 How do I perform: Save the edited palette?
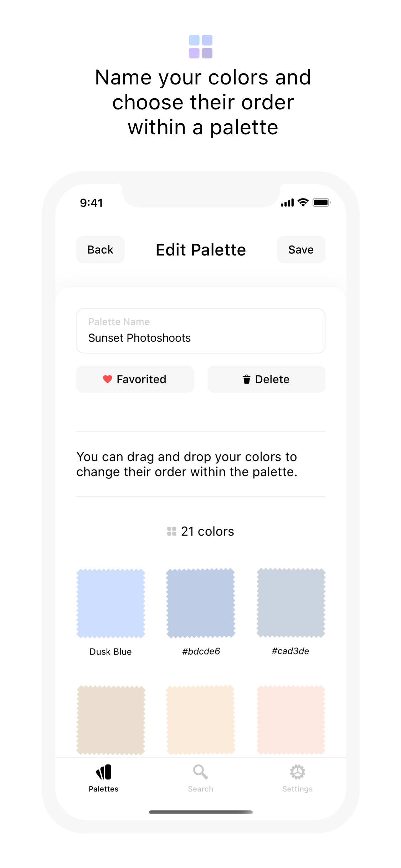[x=301, y=249]
